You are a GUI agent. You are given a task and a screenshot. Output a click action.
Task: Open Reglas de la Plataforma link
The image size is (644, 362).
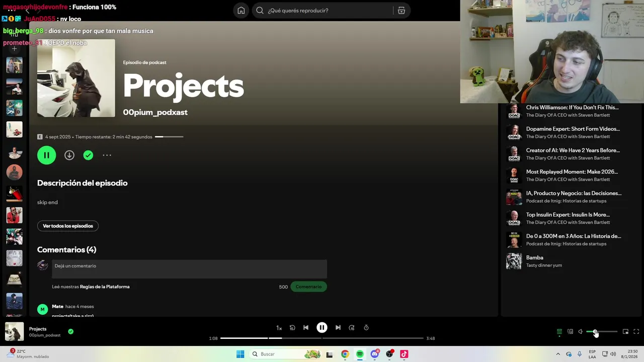pos(105,287)
